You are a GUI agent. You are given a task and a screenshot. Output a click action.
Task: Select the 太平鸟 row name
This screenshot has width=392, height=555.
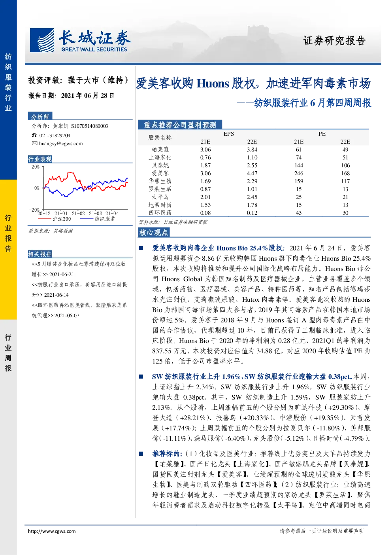tap(160, 197)
